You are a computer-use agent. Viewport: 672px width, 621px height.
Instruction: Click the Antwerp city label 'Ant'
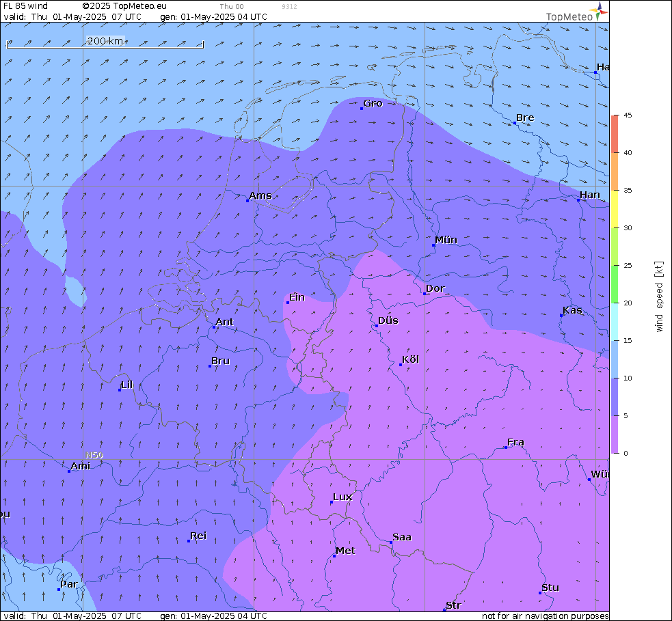pos(225,322)
